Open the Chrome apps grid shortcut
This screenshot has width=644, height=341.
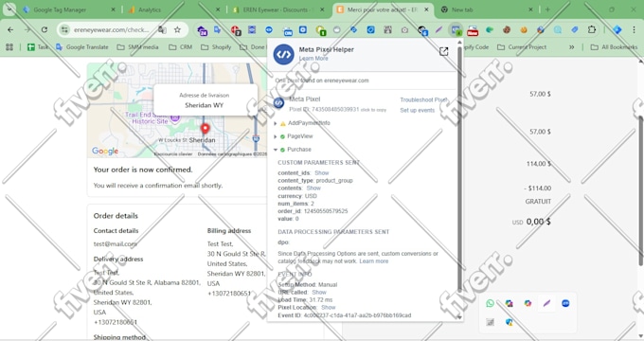pos(9,47)
